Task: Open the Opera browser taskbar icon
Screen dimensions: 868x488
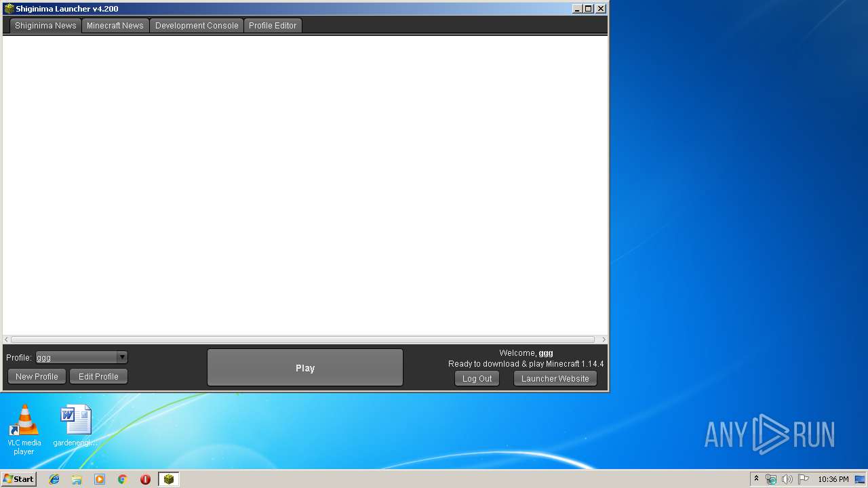Action: click(145, 479)
